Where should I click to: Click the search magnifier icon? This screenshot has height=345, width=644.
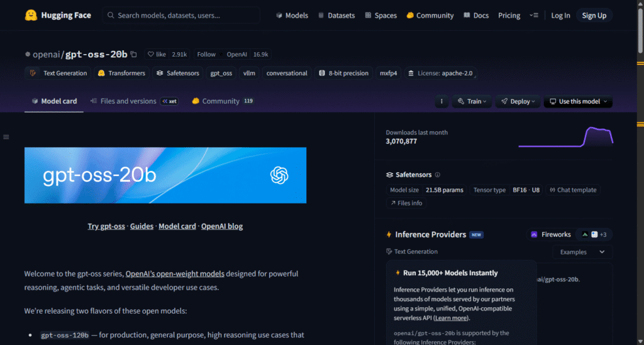click(111, 15)
